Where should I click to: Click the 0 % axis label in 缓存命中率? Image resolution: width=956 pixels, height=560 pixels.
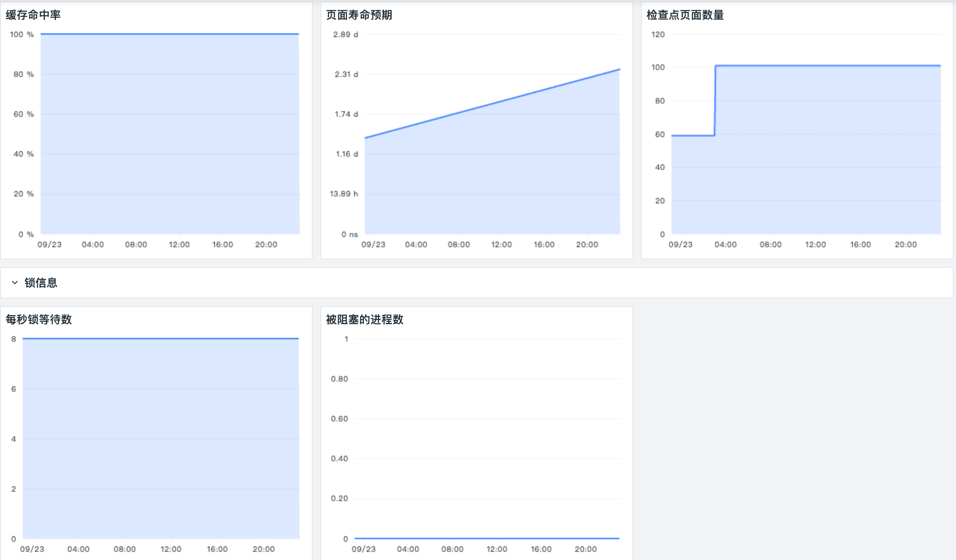click(26, 234)
